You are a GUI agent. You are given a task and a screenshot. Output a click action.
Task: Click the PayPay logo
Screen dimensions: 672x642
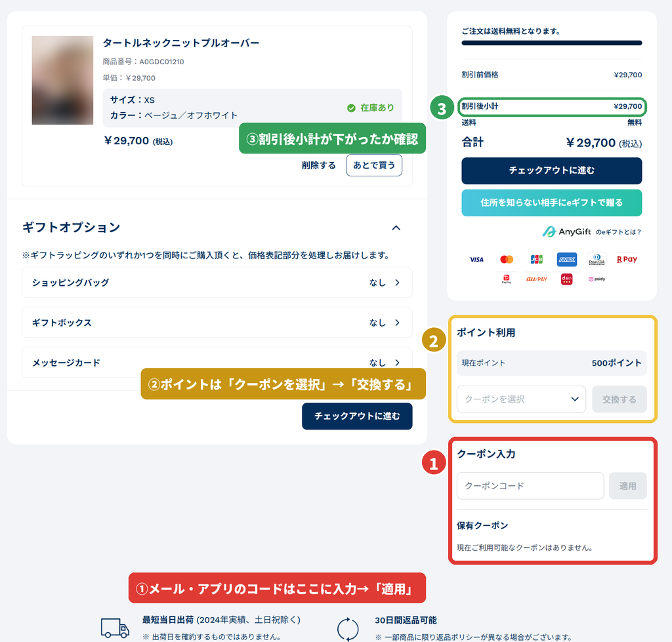pyautogui.click(x=507, y=279)
